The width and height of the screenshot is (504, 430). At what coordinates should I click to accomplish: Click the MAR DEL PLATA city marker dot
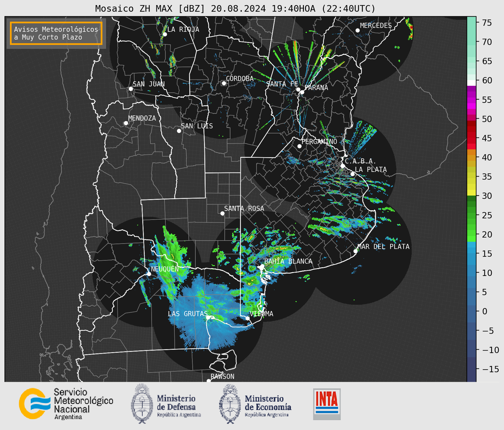355,251
